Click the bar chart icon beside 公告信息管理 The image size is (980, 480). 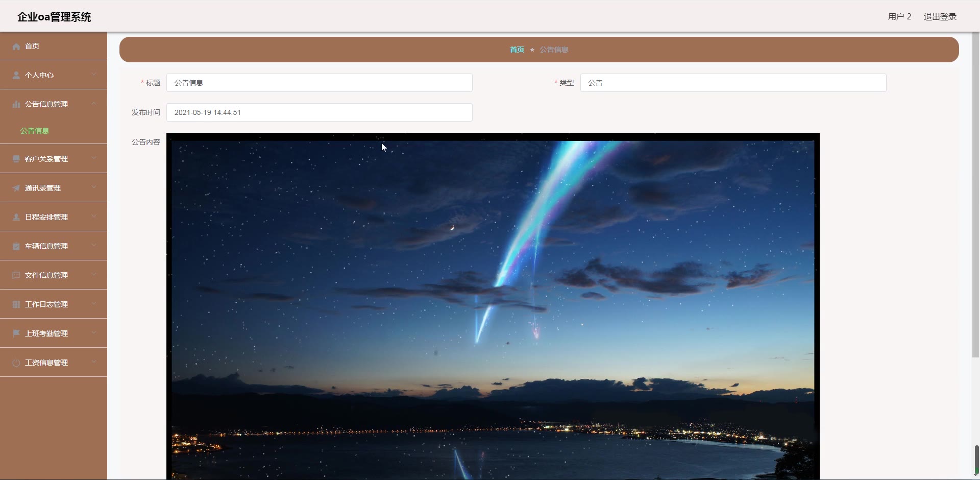[16, 104]
